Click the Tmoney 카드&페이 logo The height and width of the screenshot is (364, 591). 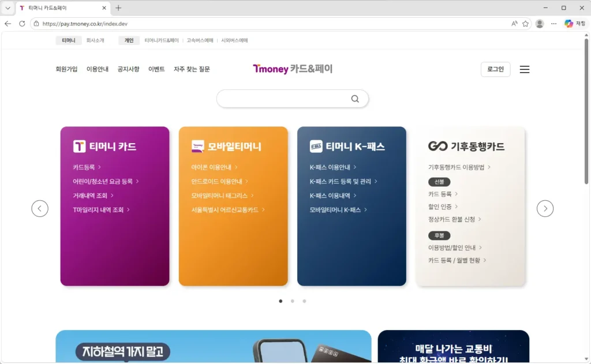[293, 69]
